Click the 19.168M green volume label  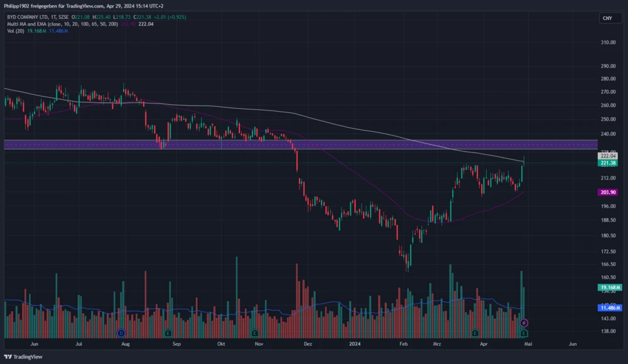click(609, 287)
